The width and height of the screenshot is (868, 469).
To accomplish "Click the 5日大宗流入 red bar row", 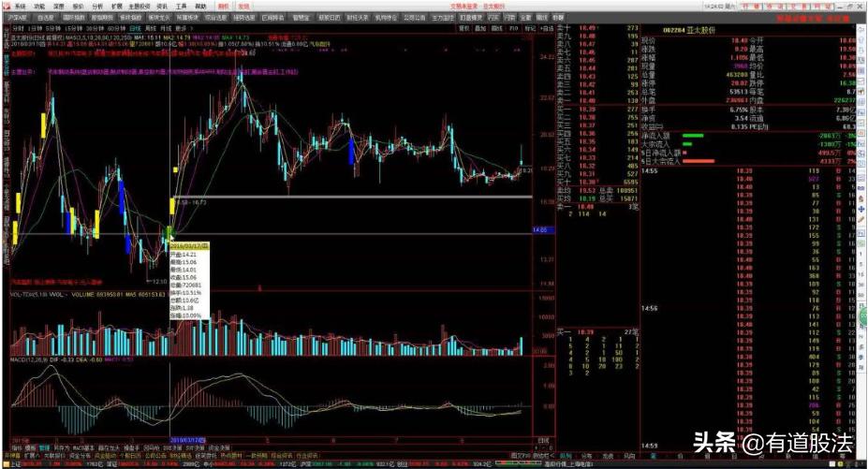I will (747, 161).
